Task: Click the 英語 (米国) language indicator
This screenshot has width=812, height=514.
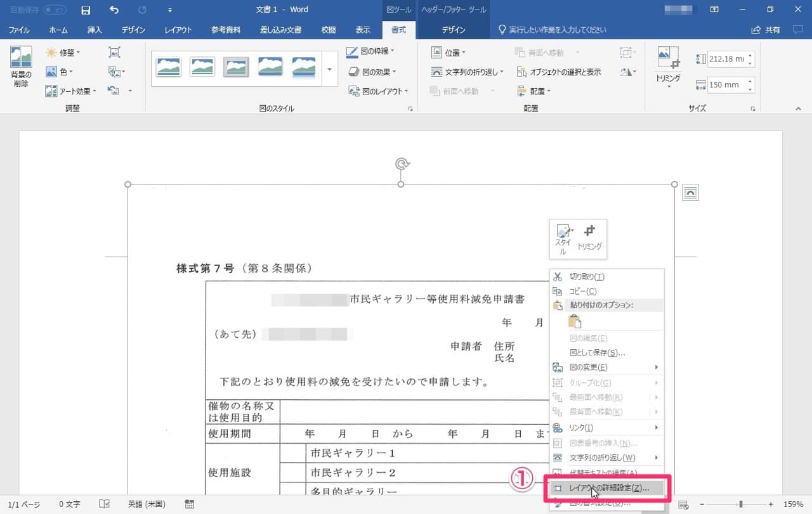Action: click(147, 504)
